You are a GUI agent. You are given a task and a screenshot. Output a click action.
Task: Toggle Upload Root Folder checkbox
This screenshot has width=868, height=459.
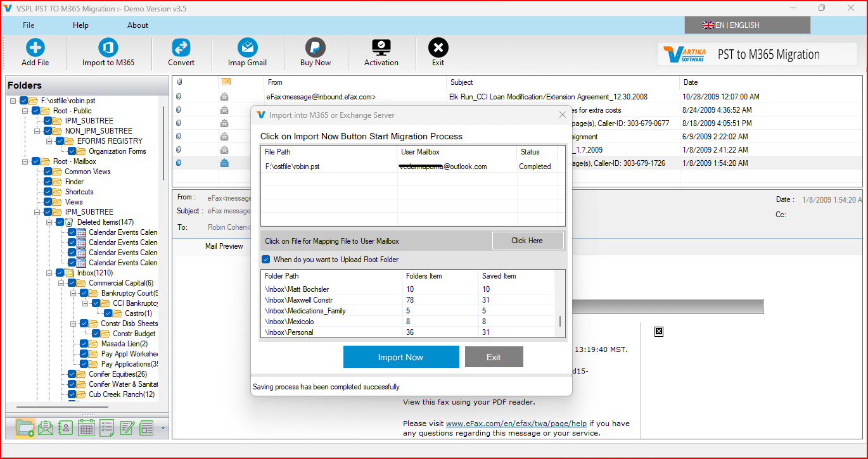pos(266,260)
